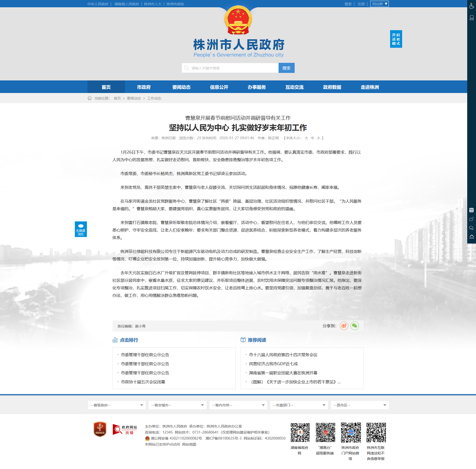The height and width of the screenshot is (469, 476).
Task: Open WeChat chat icon in right sidebar
Action: [x=471, y=228]
